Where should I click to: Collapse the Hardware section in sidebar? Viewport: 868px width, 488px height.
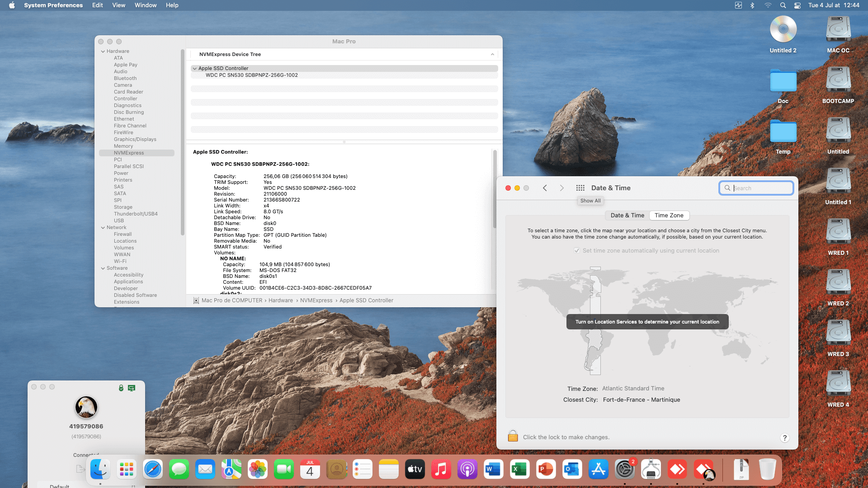tap(103, 52)
